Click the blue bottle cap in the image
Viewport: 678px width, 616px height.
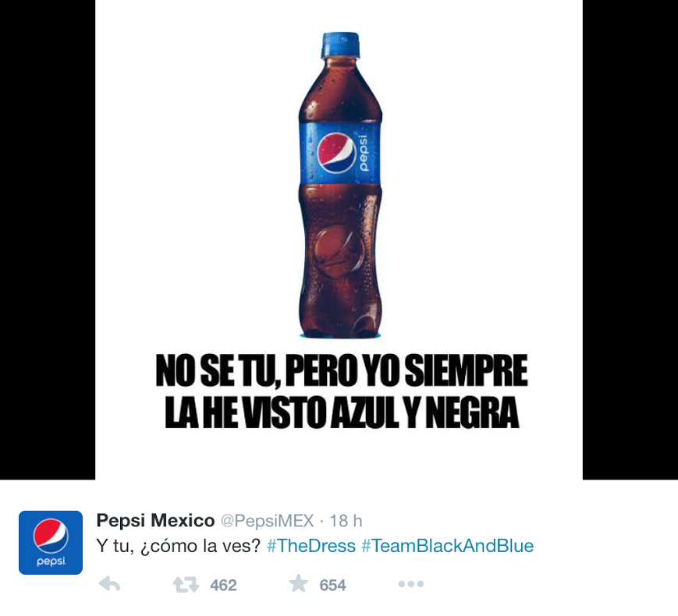340,44
